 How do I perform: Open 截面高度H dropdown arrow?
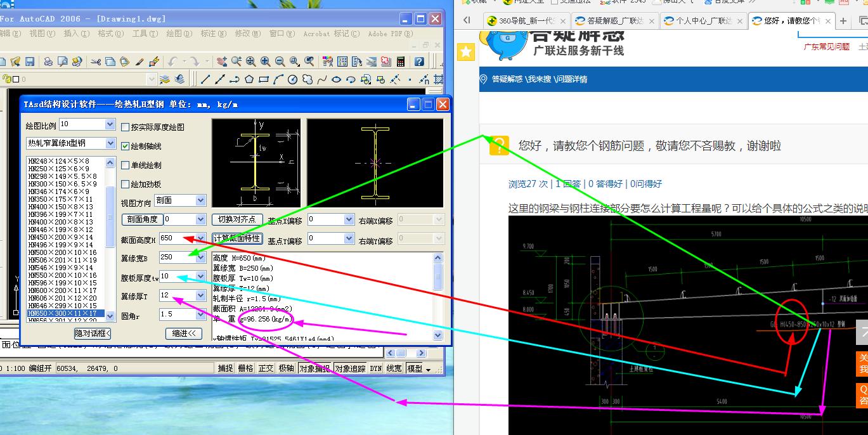[x=201, y=238]
